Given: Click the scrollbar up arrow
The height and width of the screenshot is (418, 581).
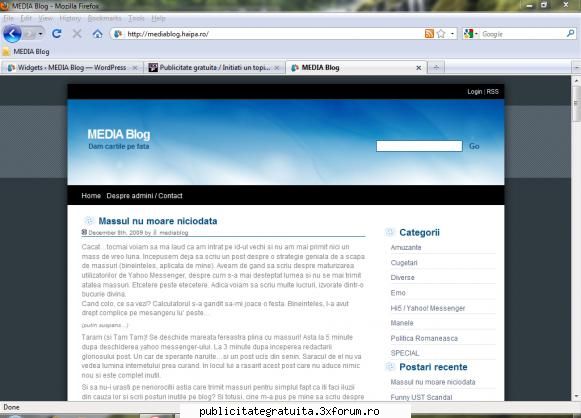Looking at the screenshot, I should pos(576,80).
